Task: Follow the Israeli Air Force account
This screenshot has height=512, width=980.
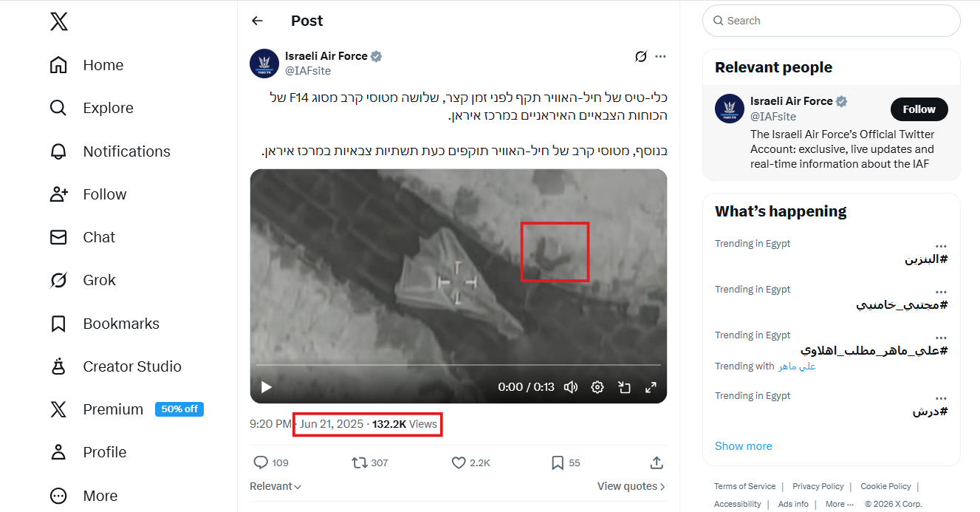Action: [x=919, y=109]
